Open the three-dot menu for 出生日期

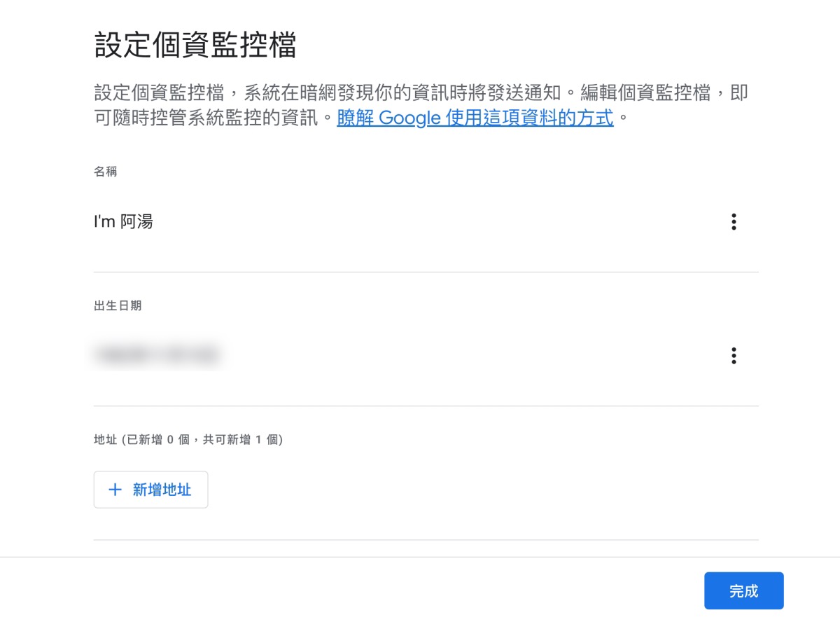(734, 356)
